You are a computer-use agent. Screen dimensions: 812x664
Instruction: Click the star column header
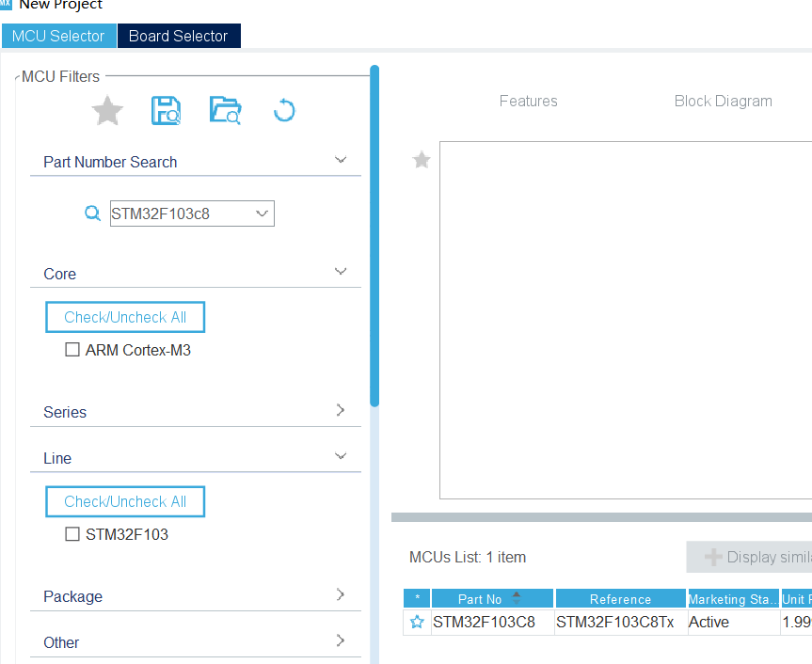coord(417,598)
